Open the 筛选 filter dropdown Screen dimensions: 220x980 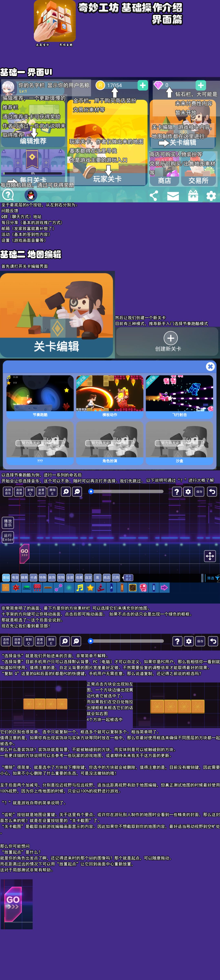[x=212, y=578]
